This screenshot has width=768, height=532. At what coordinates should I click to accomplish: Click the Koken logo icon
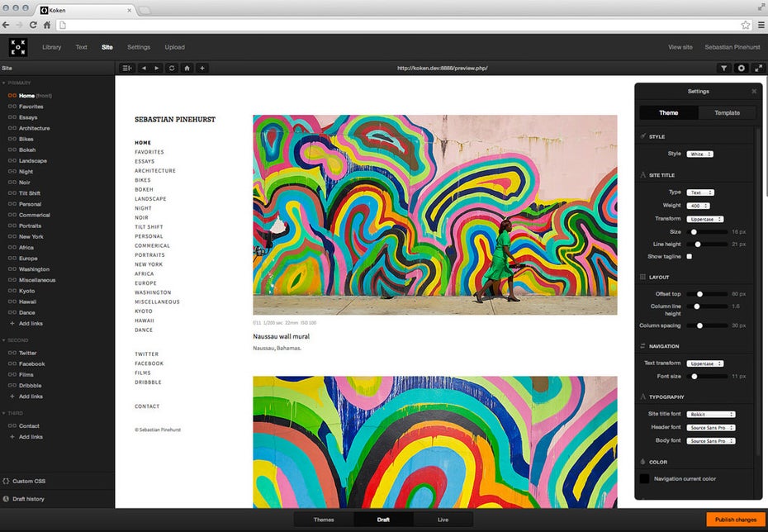(18, 47)
